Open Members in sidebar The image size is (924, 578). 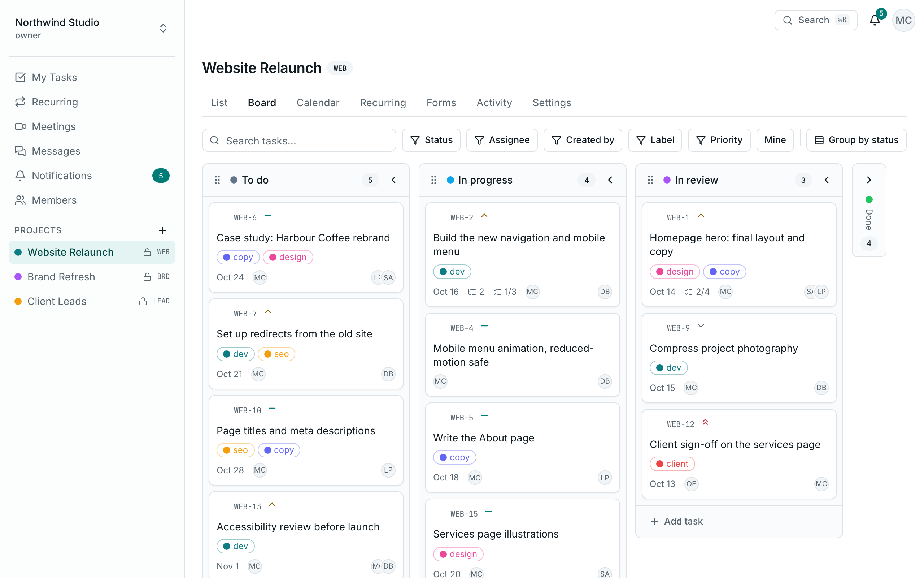pos(92,200)
